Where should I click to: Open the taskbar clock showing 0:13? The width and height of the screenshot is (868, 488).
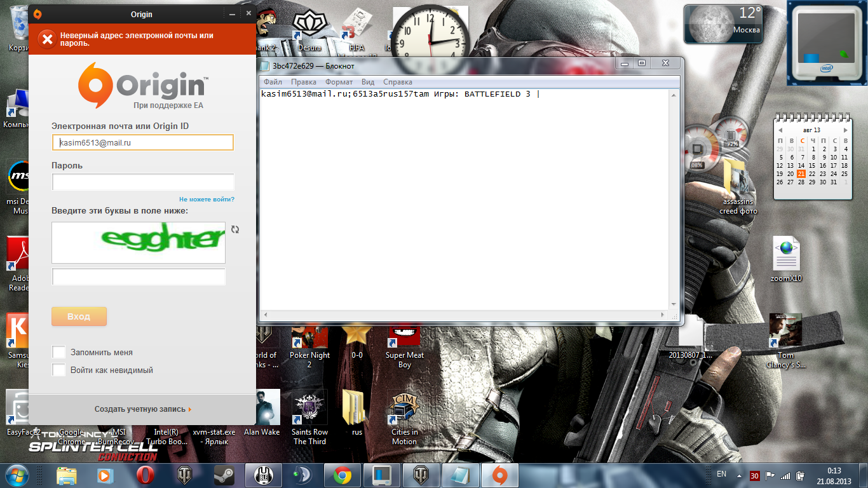[x=834, y=475]
